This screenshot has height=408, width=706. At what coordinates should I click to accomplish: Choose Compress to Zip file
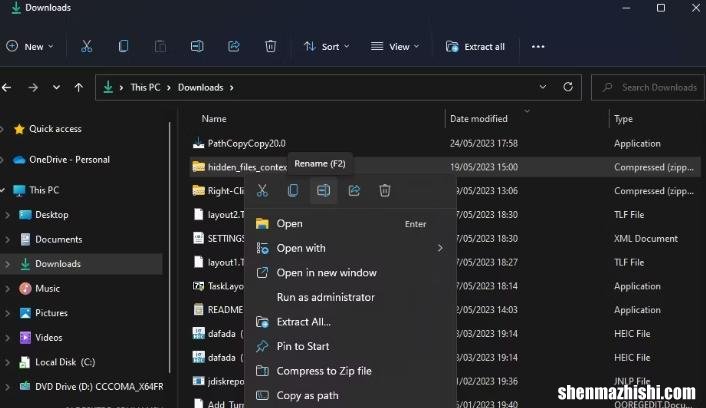[350, 371]
